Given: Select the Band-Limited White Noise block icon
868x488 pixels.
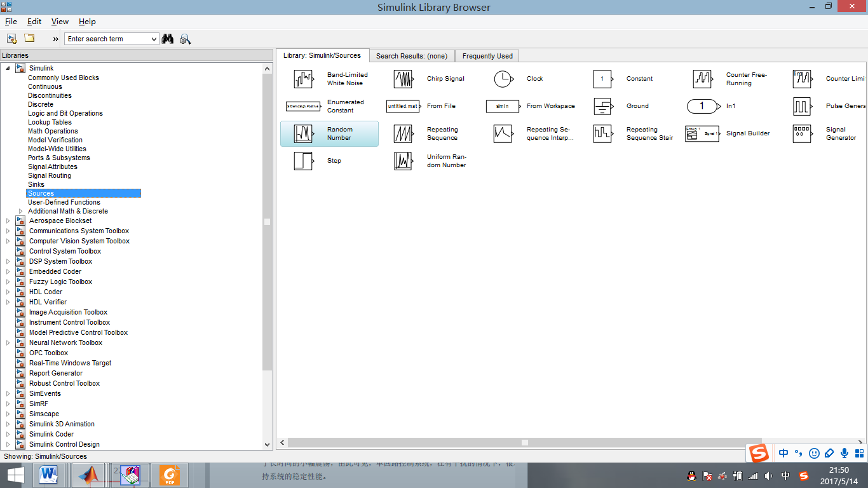Looking at the screenshot, I should coord(304,79).
